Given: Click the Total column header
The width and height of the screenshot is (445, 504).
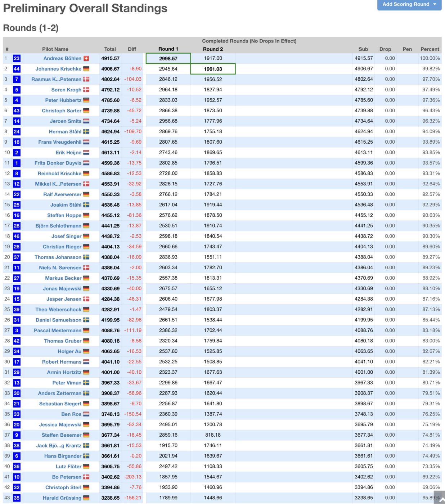Looking at the screenshot, I should point(110,49).
